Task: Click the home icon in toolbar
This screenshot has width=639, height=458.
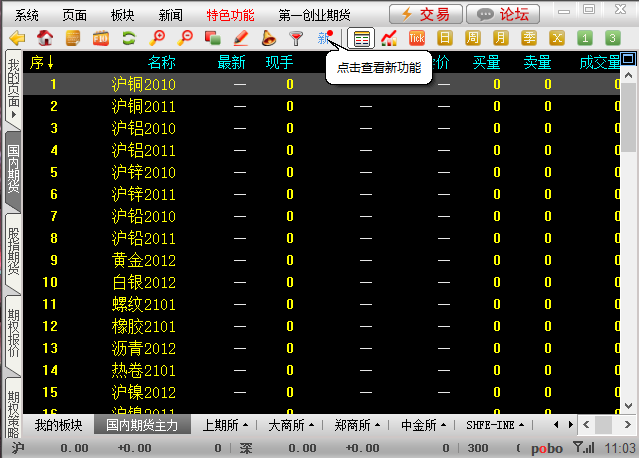Action: click(x=45, y=39)
